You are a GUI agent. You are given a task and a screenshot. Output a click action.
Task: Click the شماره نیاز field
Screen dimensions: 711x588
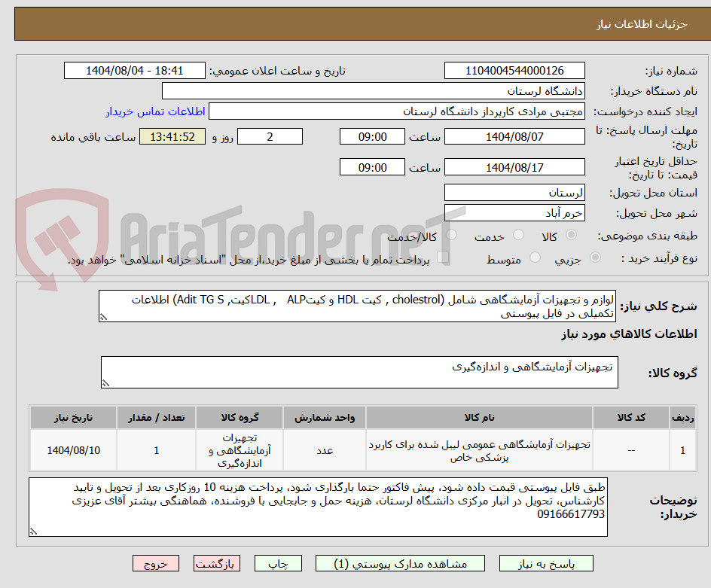point(514,70)
